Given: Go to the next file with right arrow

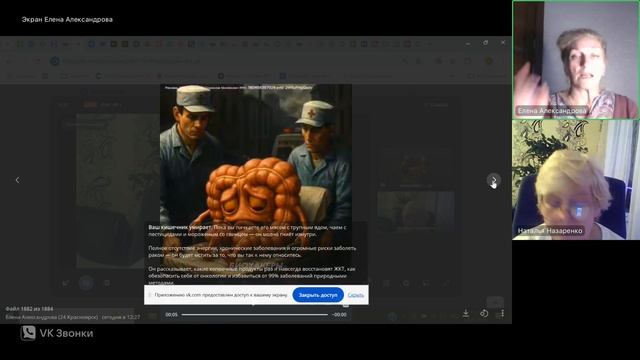Looking at the screenshot, I should click(x=493, y=180).
